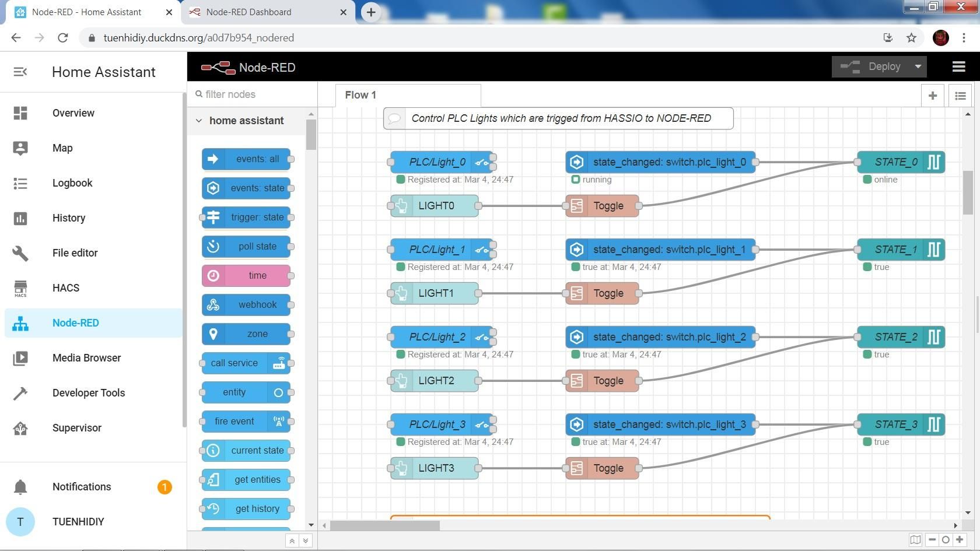The height and width of the screenshot is (551, 980).
Task: Open the Node-RED main menu
Action: pos(958,66)
